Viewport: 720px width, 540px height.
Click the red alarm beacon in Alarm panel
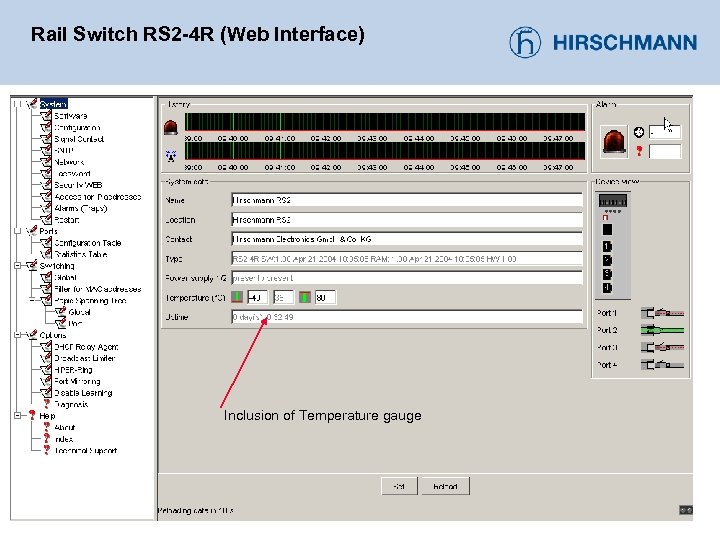pyautogui.click(x=614, y=141)
